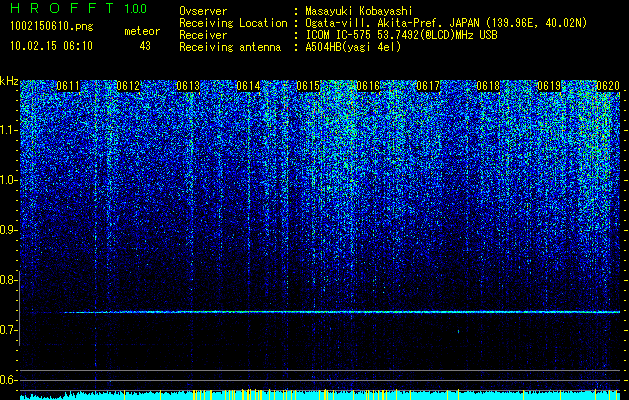Click time marker 0618
Viewport: 629px width, 400px height.
[x=489, y=86]
